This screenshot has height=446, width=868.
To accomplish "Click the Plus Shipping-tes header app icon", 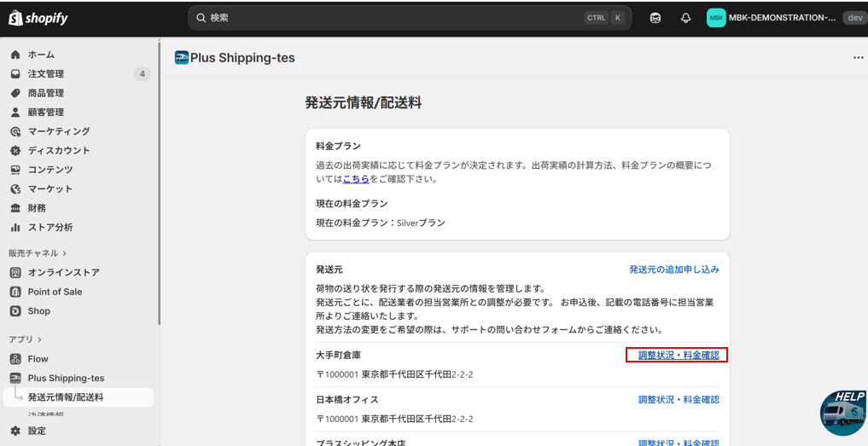I will point(182,57).
